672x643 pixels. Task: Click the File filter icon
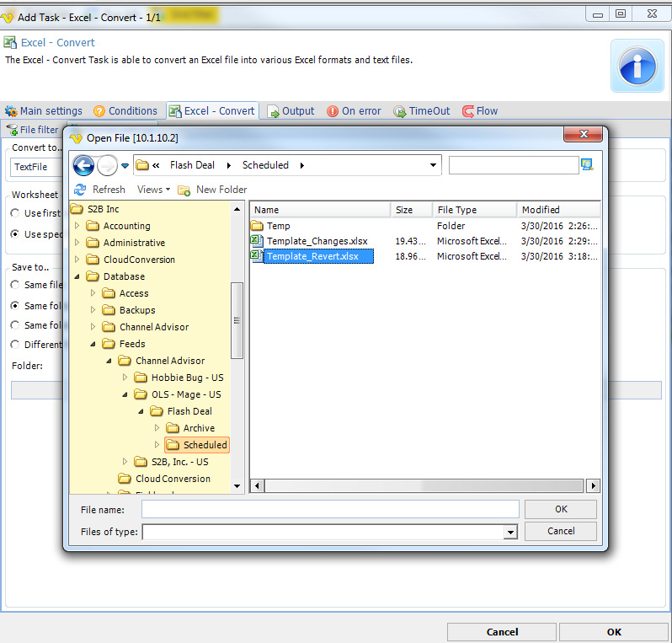[x=12, y=130]
